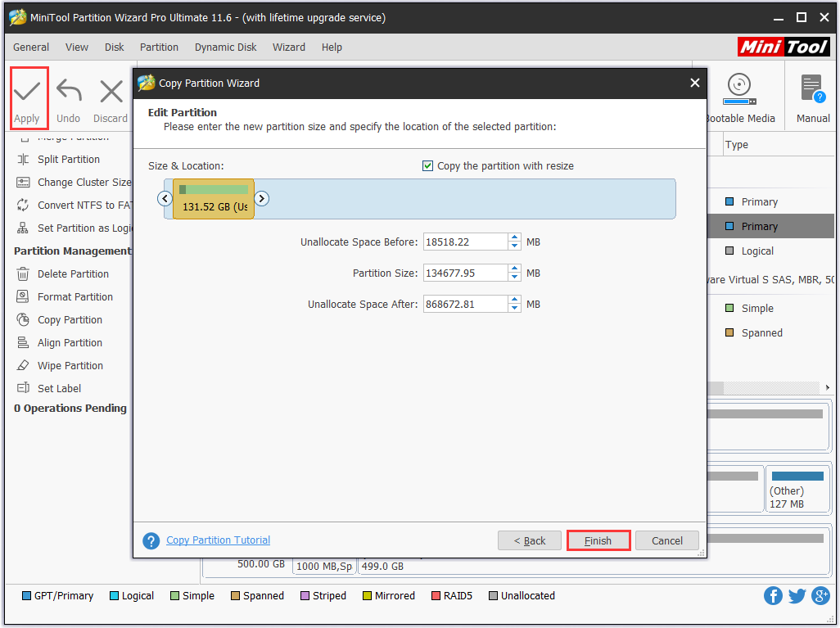Open the Google Plus share icon
This screenshot has width=840, height=628.
pyautogui.click(x=820, y=595)
